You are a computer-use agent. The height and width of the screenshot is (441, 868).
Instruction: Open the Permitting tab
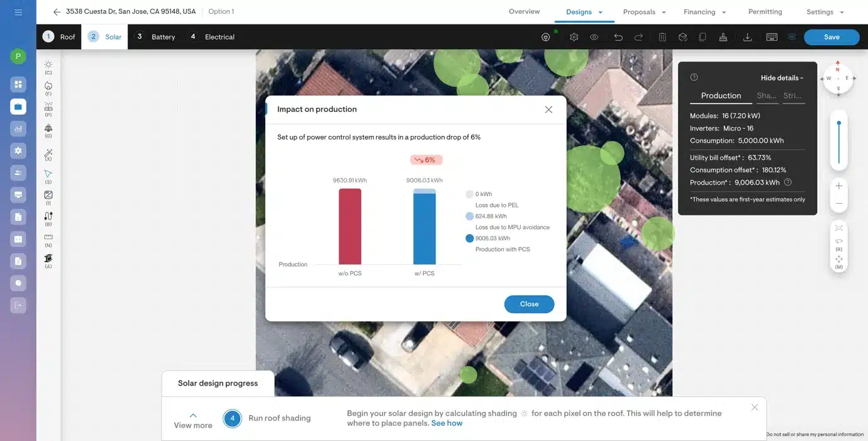pyautogui.click(x=765, y=12)
